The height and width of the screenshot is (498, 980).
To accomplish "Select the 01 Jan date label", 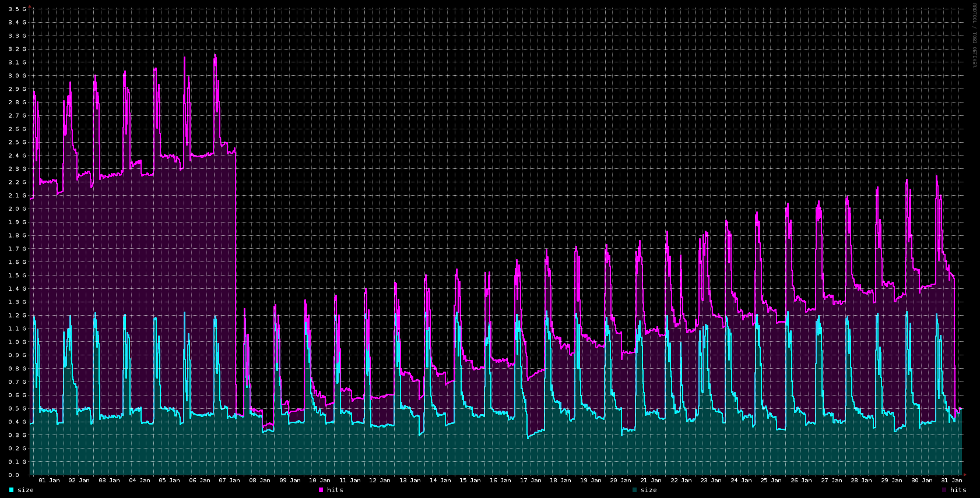I will point(49,481).
